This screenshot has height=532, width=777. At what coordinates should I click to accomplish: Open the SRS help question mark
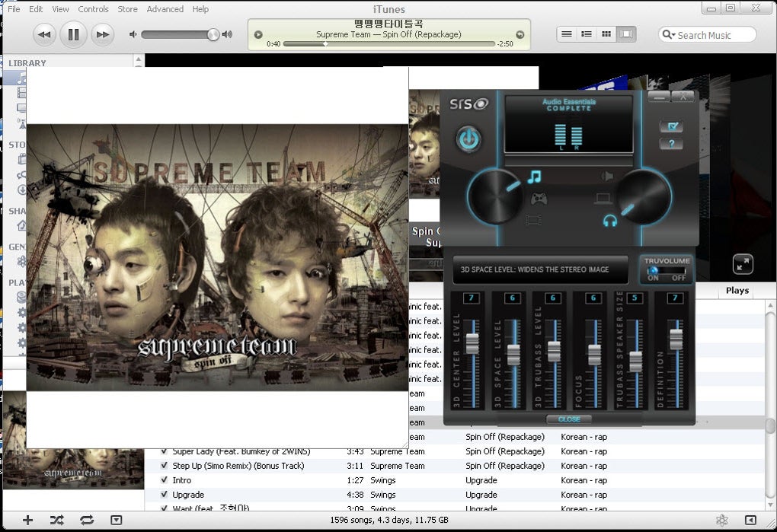coord(671,144)
